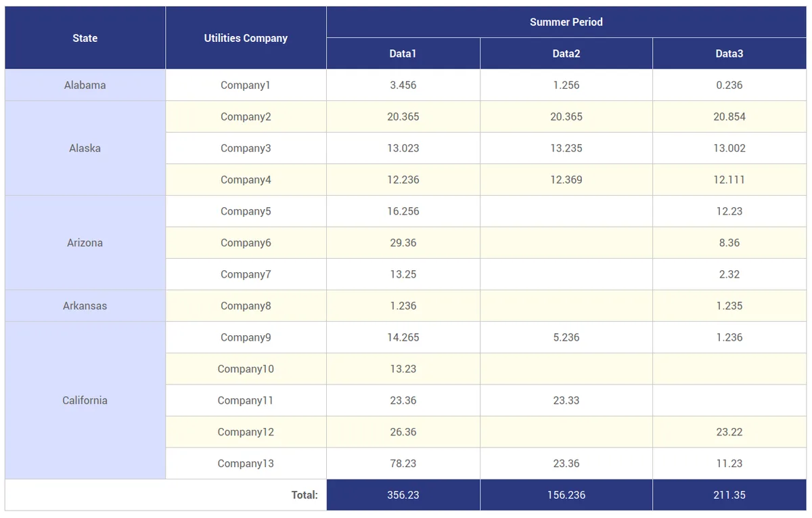Click the Company5 cell
Image resolution: width=812 pixels, height=518 pixels.
point(246,211)
